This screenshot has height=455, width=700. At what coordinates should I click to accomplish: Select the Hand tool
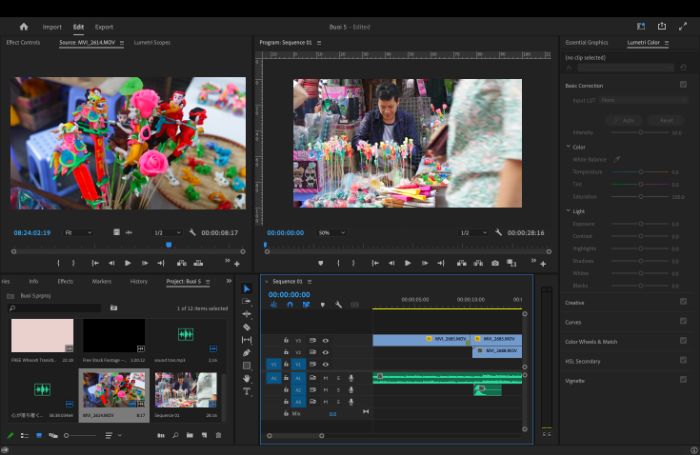coord(246,379)
